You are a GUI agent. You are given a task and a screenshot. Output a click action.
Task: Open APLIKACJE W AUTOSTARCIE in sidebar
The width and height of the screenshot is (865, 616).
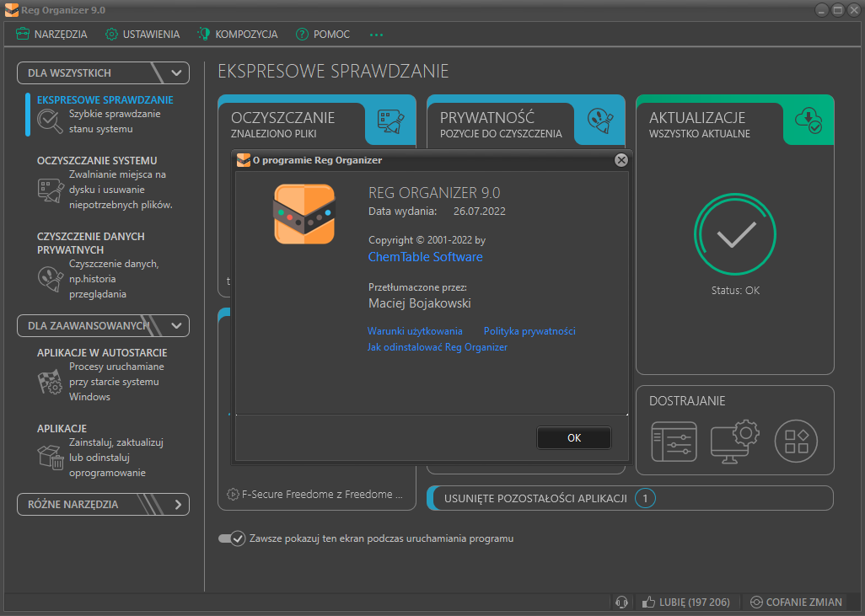click(102, 352)
